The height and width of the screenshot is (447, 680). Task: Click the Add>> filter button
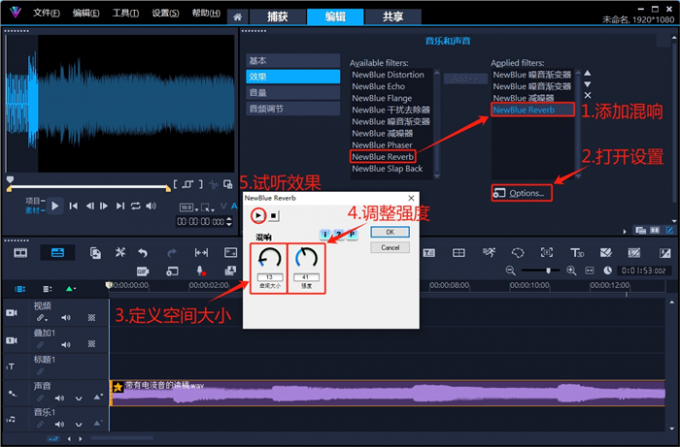[x=465, y=79]
